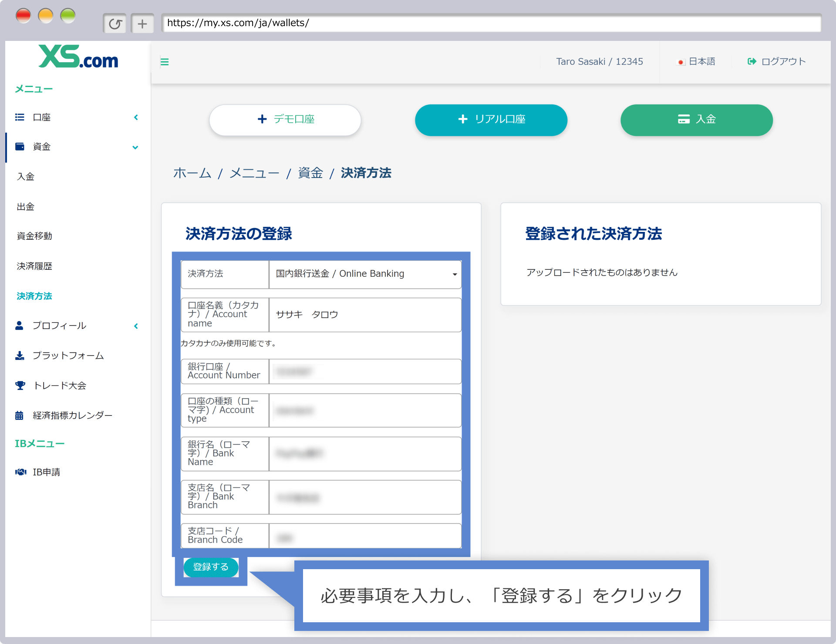Click the 銀行口座 Account Number field

(x=365, y=372)
